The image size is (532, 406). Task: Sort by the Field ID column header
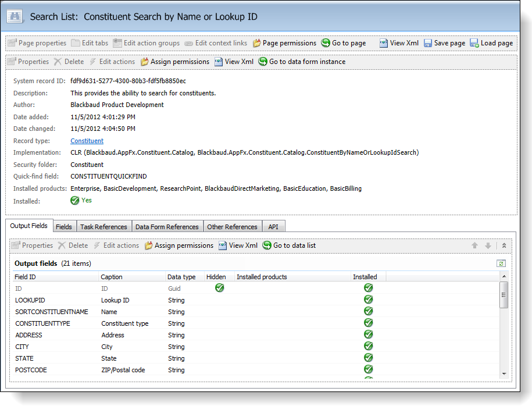25,277
